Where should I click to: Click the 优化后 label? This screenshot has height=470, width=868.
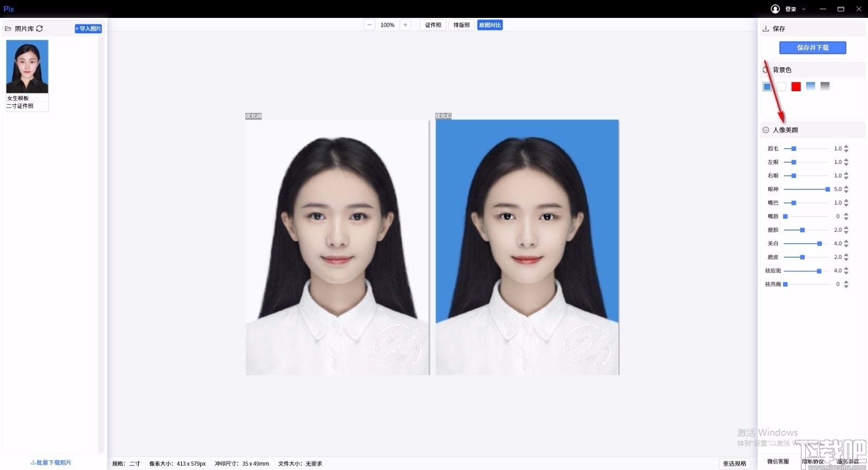coord(443,116)
